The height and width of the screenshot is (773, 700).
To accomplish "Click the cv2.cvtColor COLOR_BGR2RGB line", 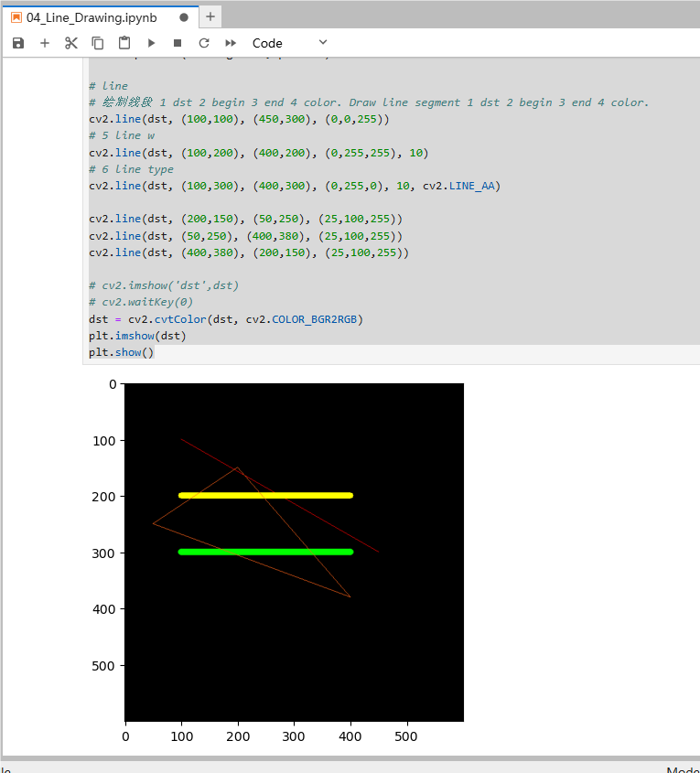I will coord(226,319).
